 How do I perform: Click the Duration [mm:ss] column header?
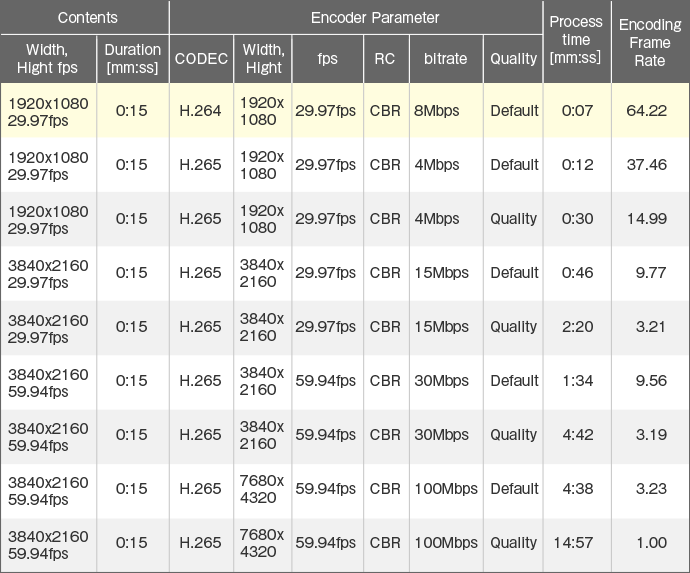[x=133, y=59]
